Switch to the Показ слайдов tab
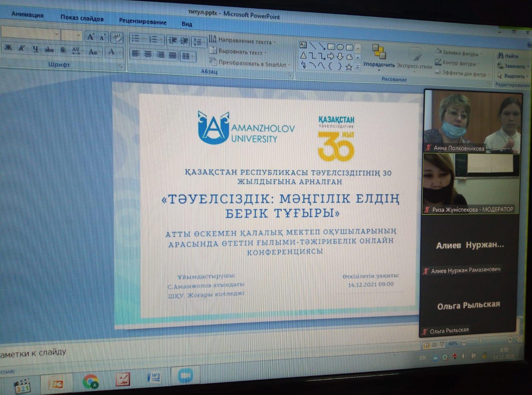This screenshot has height=395, width=532. [82, 18]
